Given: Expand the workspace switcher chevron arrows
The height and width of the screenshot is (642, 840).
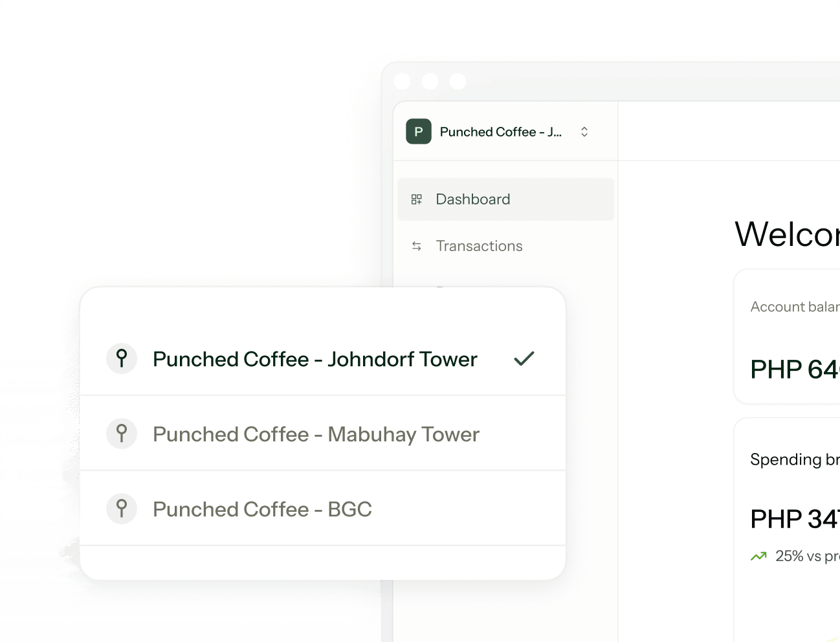Looking at the screenshot, I should click(x=584, y=131).
